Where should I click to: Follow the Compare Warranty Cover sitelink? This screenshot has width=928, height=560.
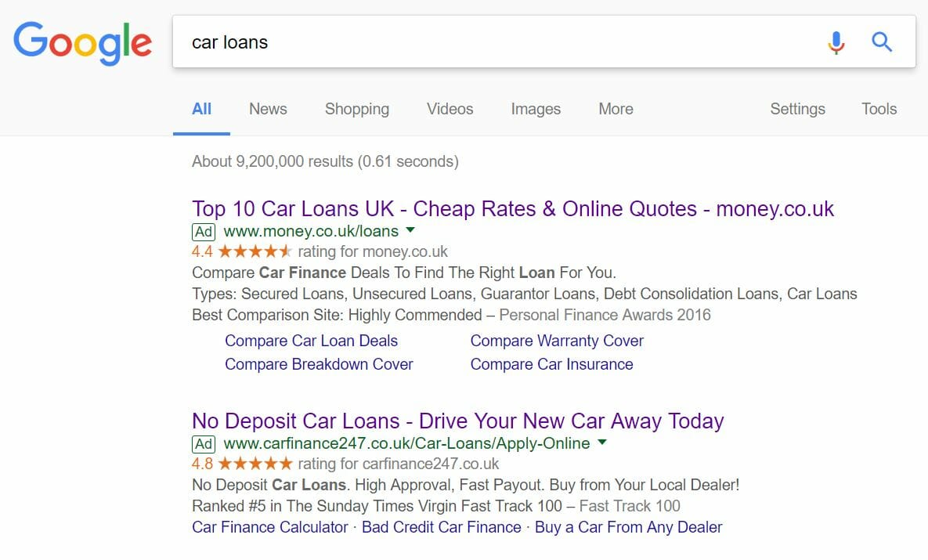coord(557,341)
